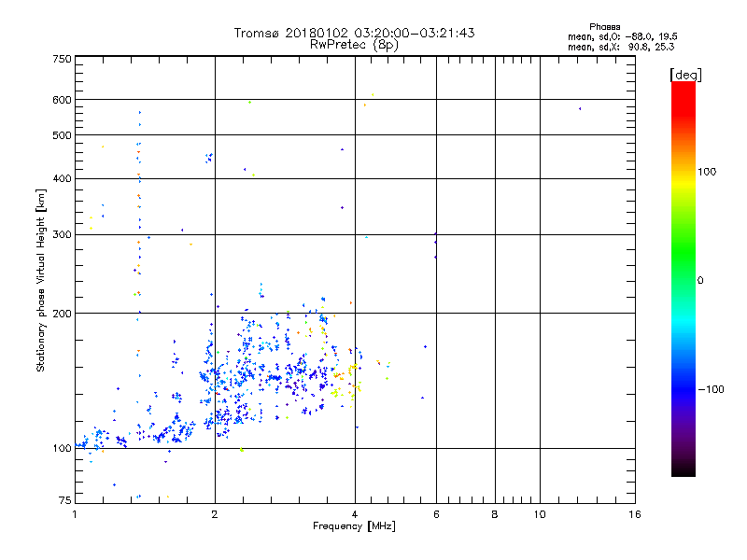Screen dimensions: 747x560
Task: Click the "6" frequency axis label
Action: [436, 514]
